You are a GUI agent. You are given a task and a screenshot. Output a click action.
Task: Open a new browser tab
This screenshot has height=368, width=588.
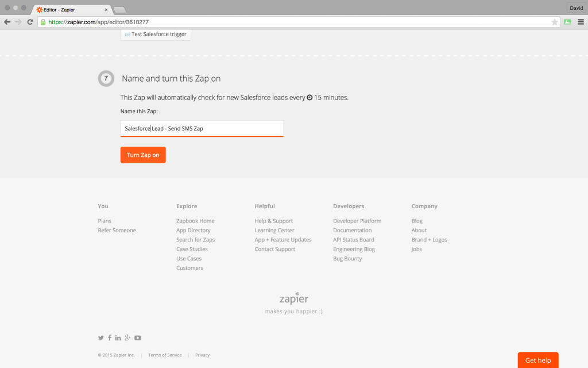pos(119,10)
